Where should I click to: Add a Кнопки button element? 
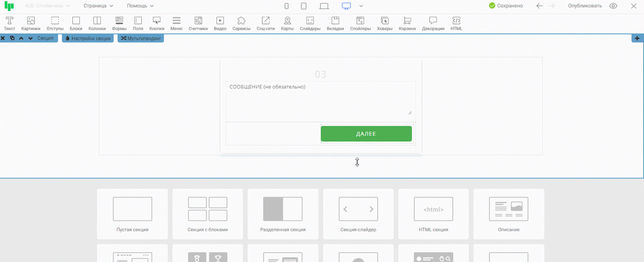(157, 23)
